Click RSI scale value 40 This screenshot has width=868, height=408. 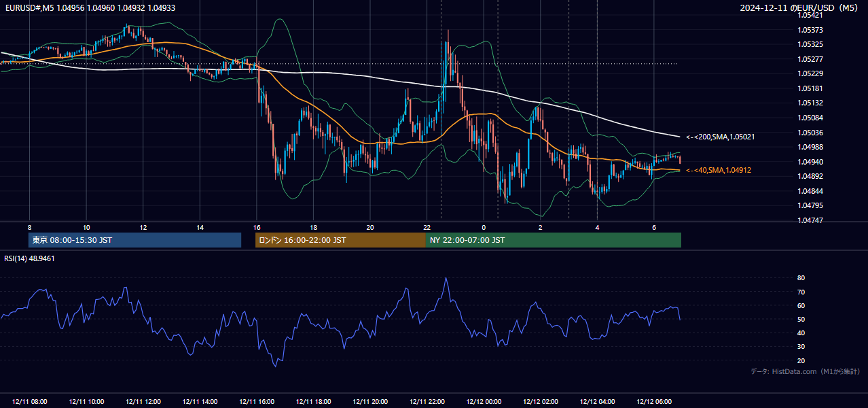pos(801,333)
